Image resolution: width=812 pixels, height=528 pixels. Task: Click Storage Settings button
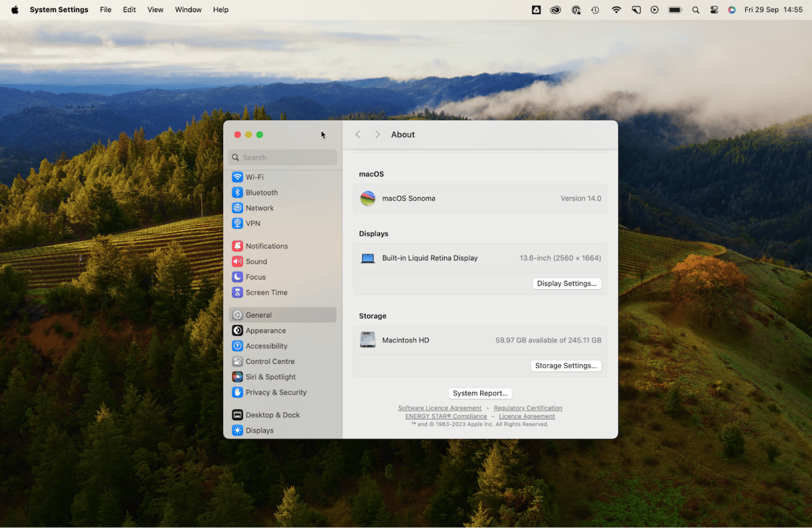coord(566,366)
